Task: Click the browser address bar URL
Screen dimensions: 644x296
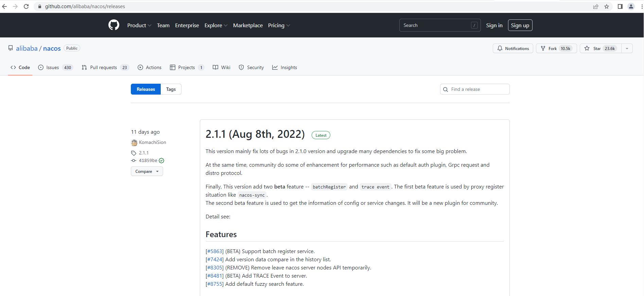Action: coord(85,6)
